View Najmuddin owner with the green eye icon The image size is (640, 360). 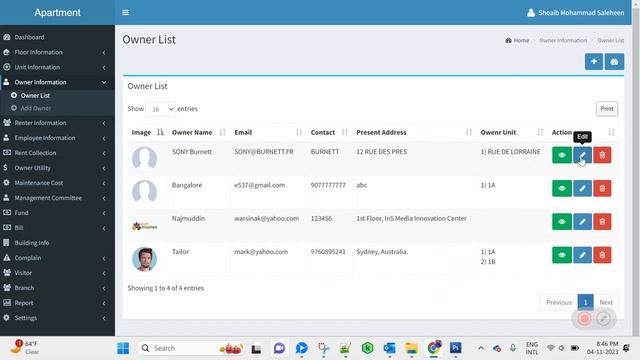click(x=562, y=222)
